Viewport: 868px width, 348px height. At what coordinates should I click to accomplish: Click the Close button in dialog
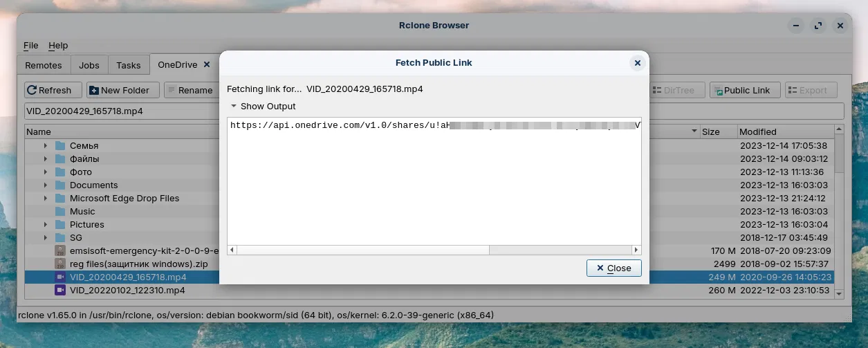click(613, 268)
